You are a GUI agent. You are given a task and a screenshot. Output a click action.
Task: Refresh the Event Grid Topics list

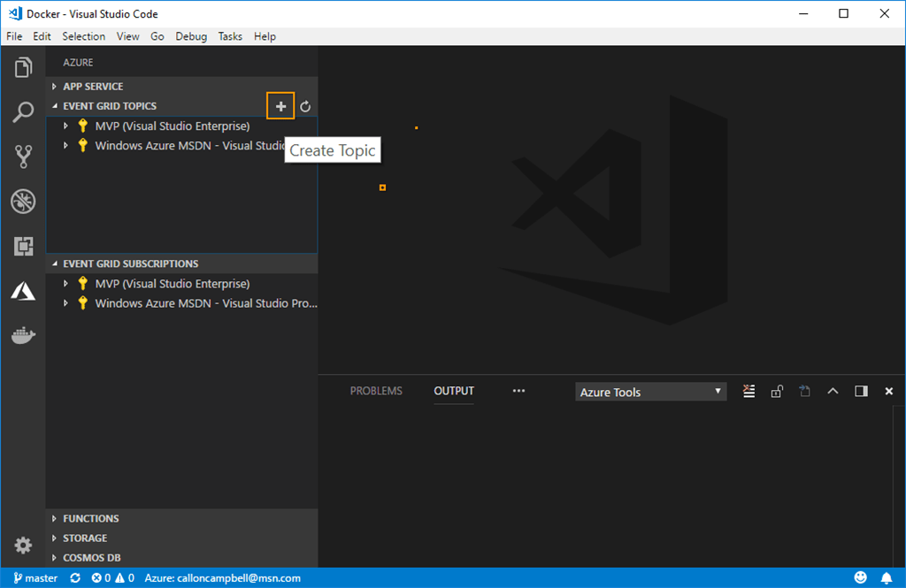305,106
